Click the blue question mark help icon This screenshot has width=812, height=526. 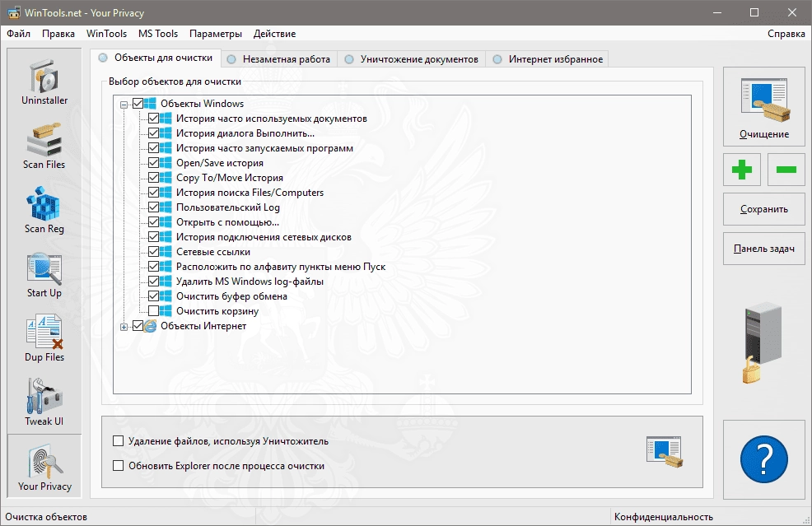764,459
